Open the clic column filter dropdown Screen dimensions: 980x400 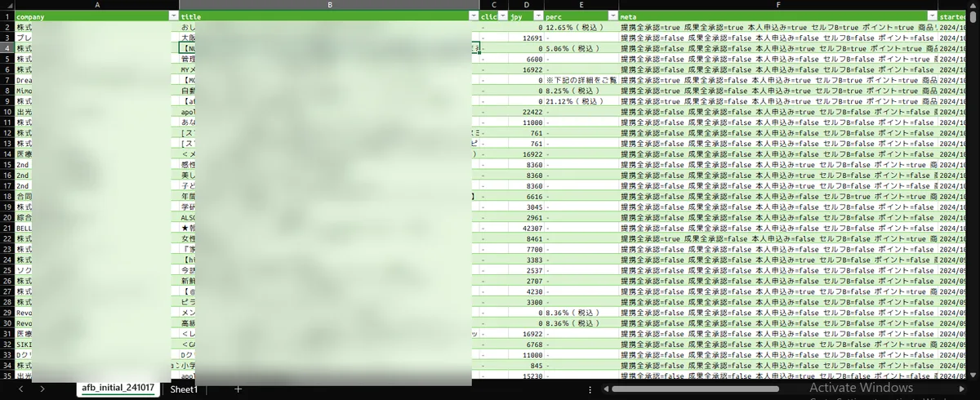tap(501, 16)
